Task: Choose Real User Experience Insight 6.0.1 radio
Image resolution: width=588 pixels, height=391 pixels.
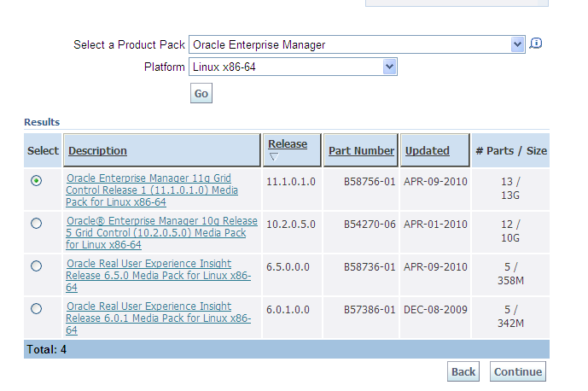Action: click(36, 308)
